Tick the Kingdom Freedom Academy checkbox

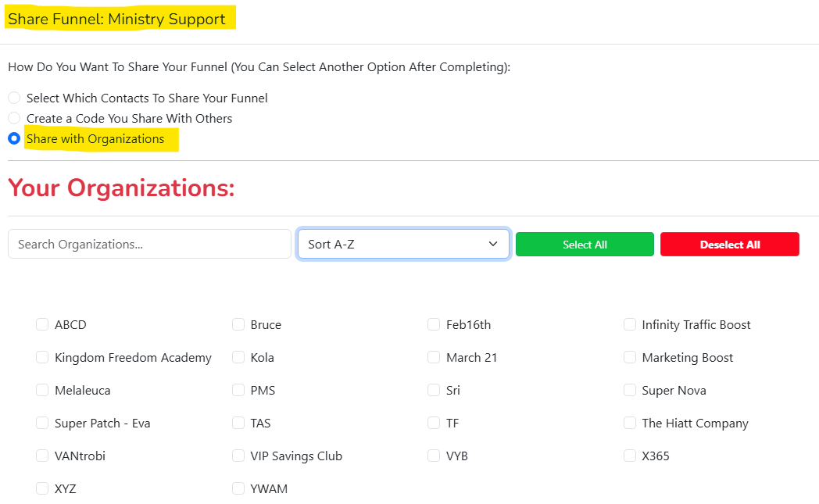[x=42, y=357]
